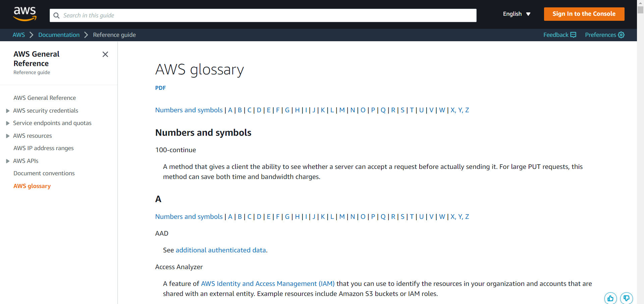
Task: Click Sign In to the Console
Action: pyautogui.click(x=584, y=14)
